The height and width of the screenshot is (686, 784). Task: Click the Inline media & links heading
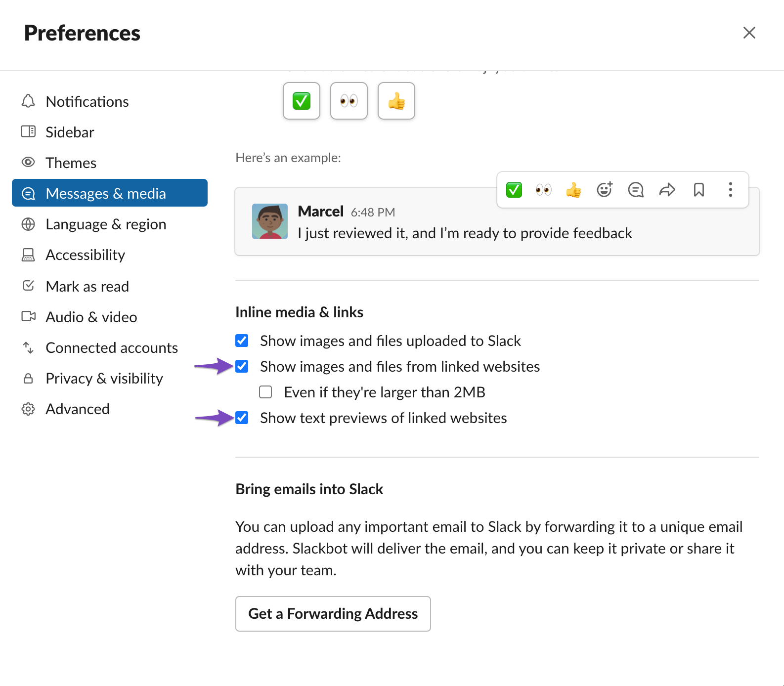(x=300, y=312)
